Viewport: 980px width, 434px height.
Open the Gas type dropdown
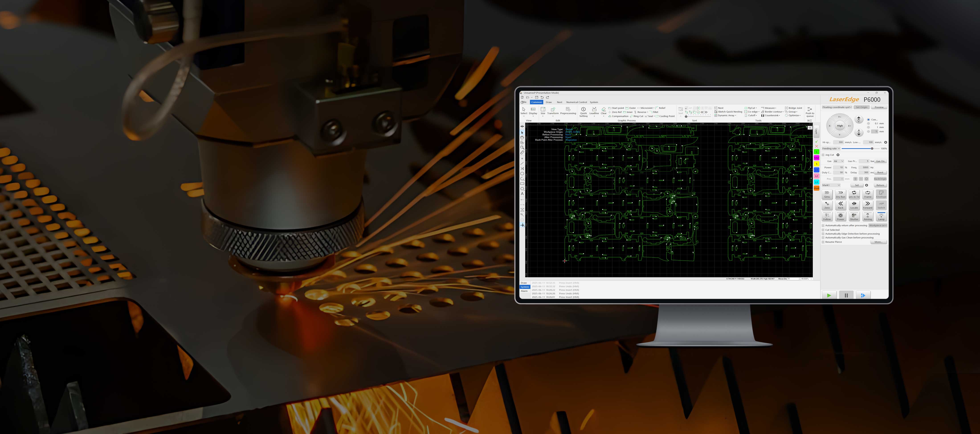click(x=839, y=161)
